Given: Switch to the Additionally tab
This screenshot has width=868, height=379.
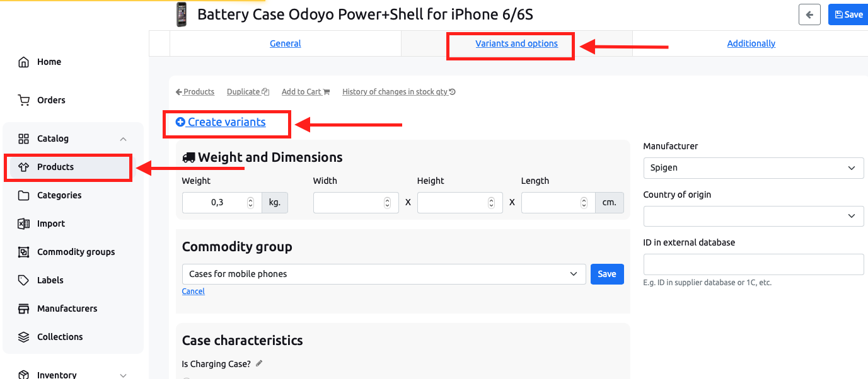Looking at the screenshot, I should pos(751,43).
